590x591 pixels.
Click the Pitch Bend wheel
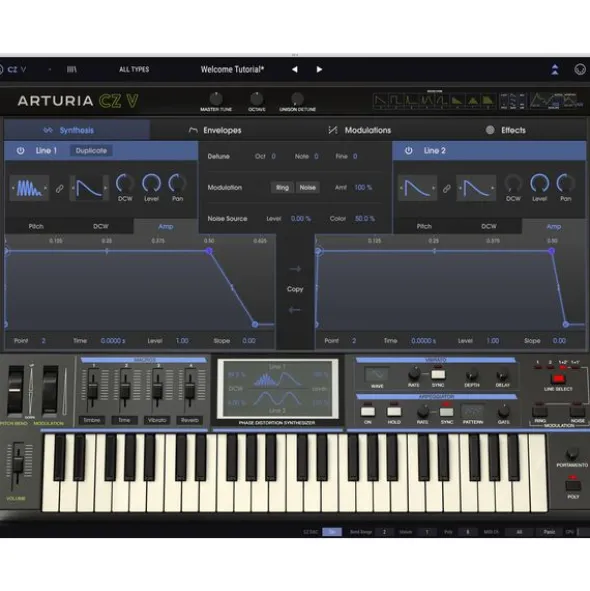pos(15,390)
